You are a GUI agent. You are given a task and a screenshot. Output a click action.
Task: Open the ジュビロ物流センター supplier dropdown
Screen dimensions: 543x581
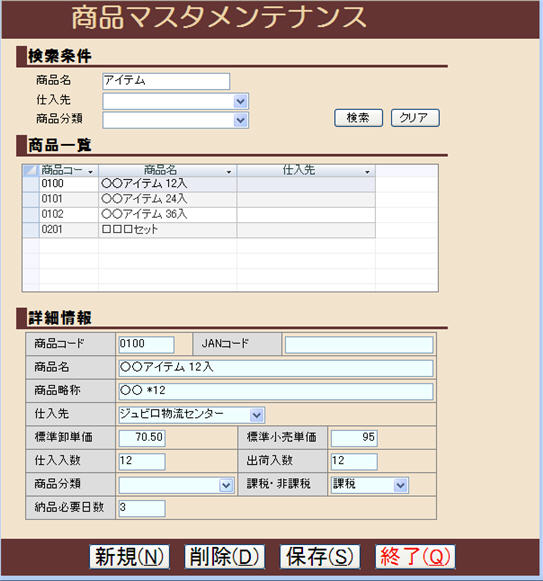256,415
